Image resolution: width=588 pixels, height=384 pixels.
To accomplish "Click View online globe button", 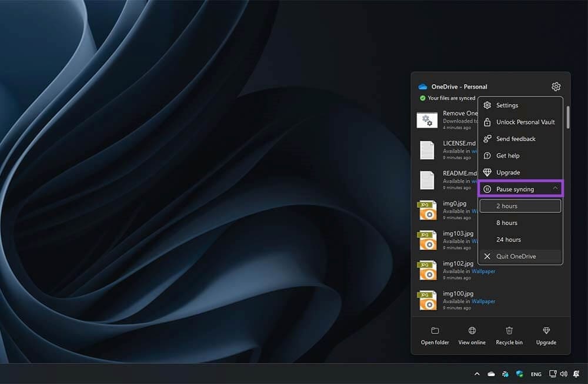I will 472,336.
